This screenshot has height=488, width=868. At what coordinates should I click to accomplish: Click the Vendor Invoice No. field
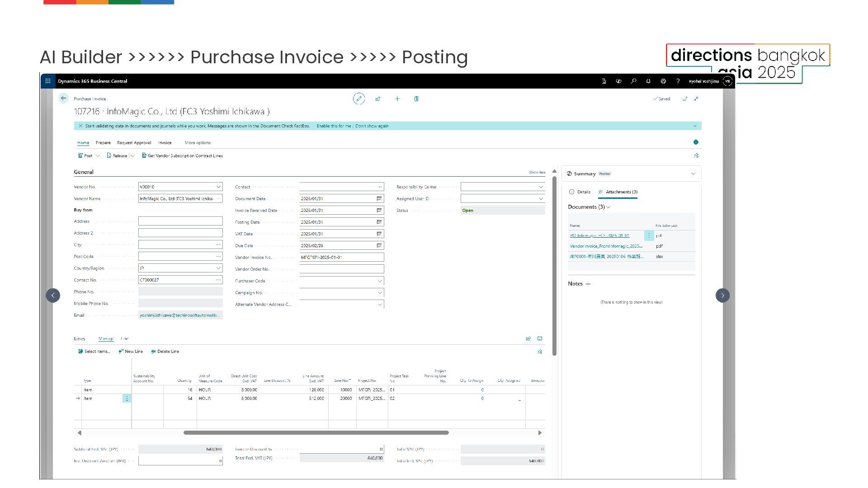[x=341, y=257]
